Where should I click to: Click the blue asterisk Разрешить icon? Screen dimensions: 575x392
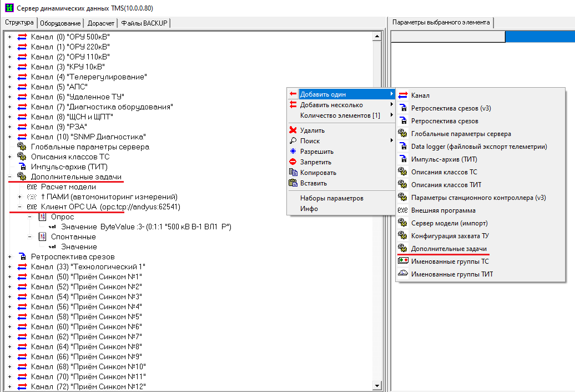point(293,152)
